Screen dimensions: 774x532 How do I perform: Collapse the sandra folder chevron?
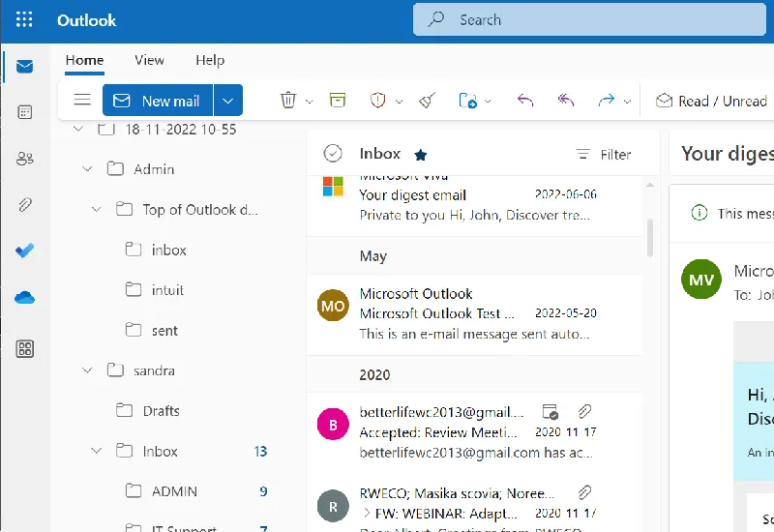click(87, 370)
